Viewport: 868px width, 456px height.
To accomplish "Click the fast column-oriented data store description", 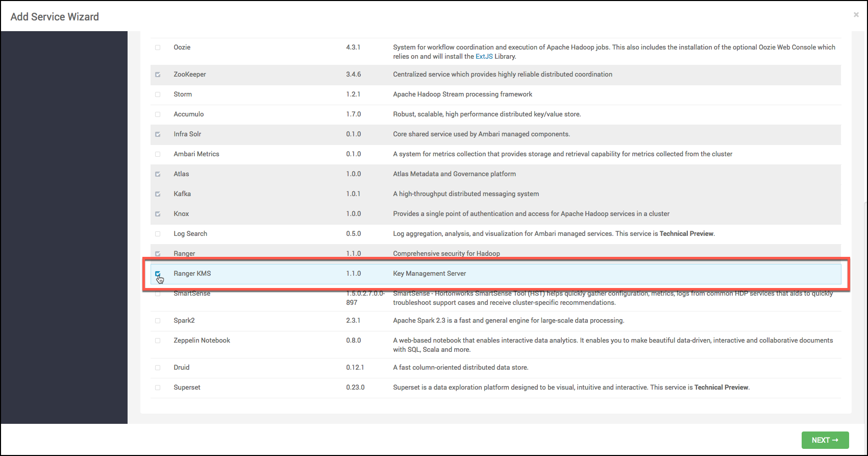I will coord(461,367).
